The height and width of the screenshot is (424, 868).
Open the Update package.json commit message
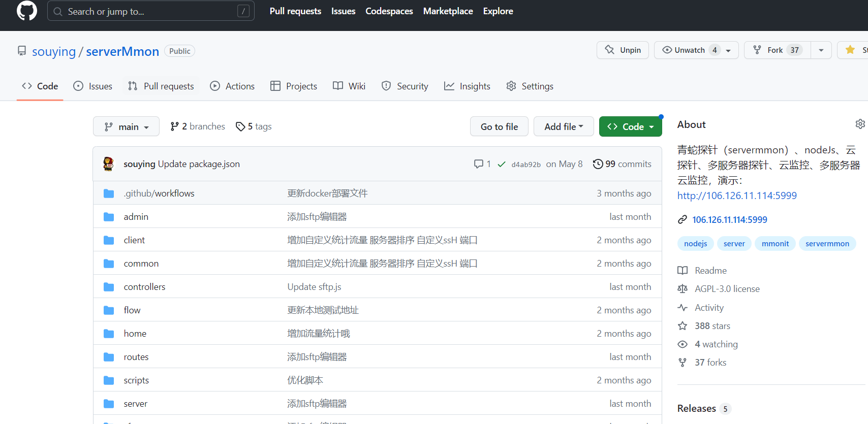[x=199, y=164]
